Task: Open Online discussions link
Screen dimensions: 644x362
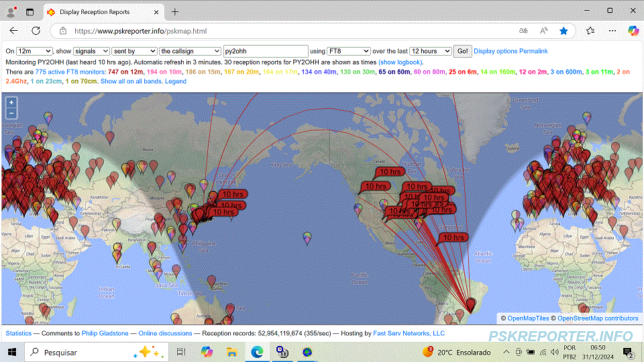Action: pos(165,333)
